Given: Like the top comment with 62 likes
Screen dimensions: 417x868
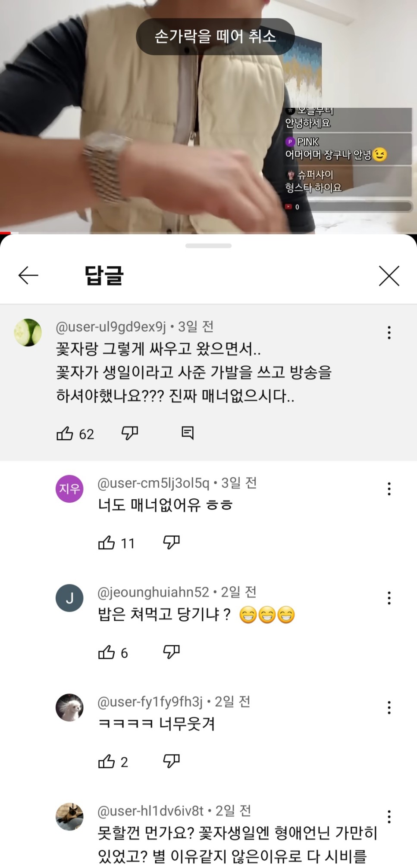Looking at the screenshot, I should pyautogui.click(x=65, y=433).
